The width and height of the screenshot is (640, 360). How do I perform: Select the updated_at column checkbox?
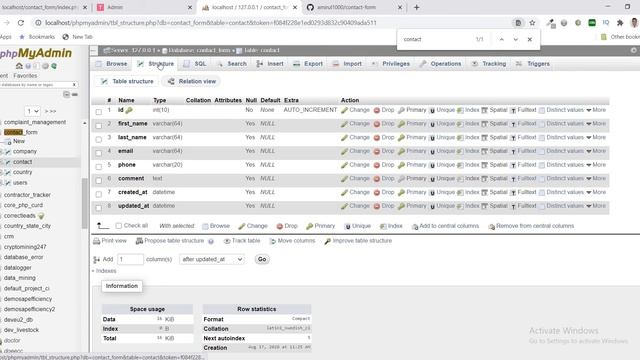point(98,208)
